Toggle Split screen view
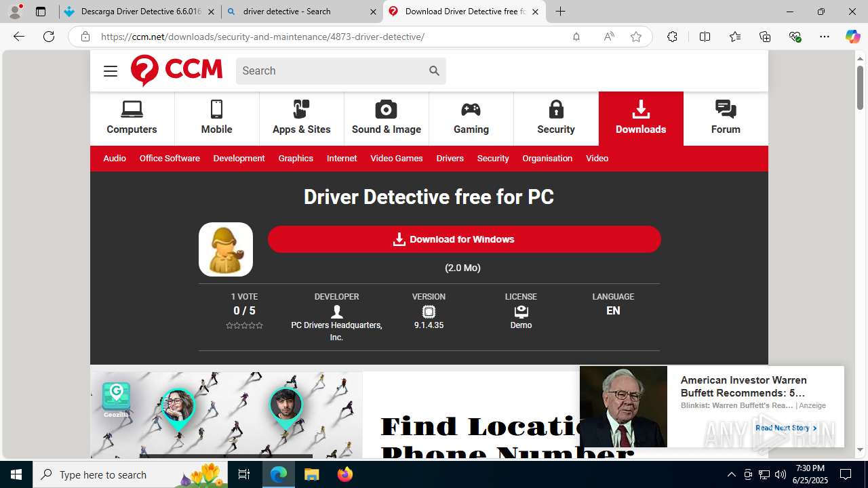 coord(705,37)
